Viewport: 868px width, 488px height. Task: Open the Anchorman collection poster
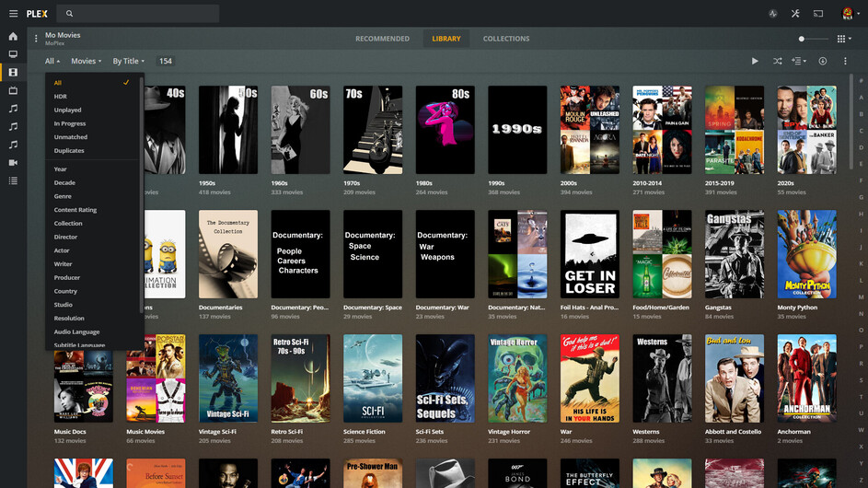806,378
